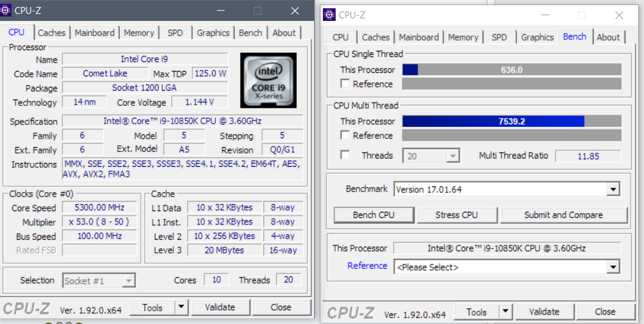Open Mainboard tab in right window
The height and width of the screenshot is (324, 644).
pos(419,37)
